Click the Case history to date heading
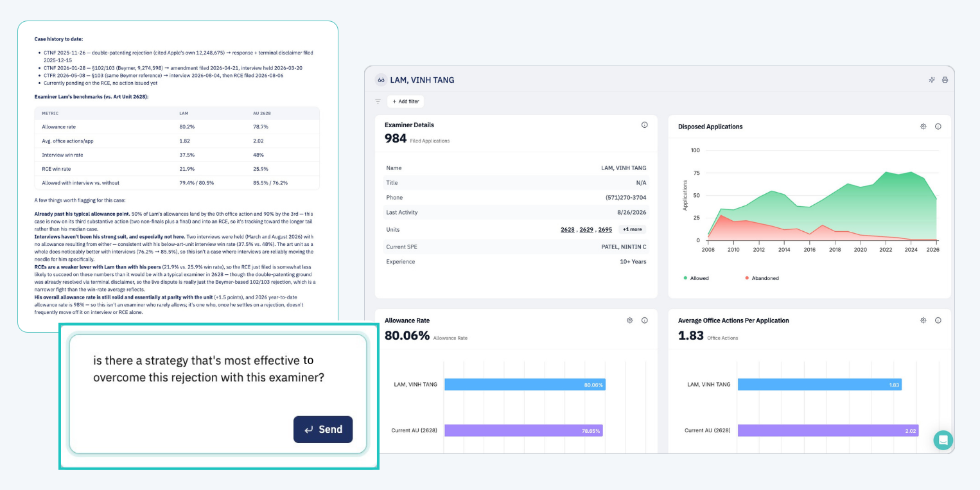980x490 pixels. [58, 39]
